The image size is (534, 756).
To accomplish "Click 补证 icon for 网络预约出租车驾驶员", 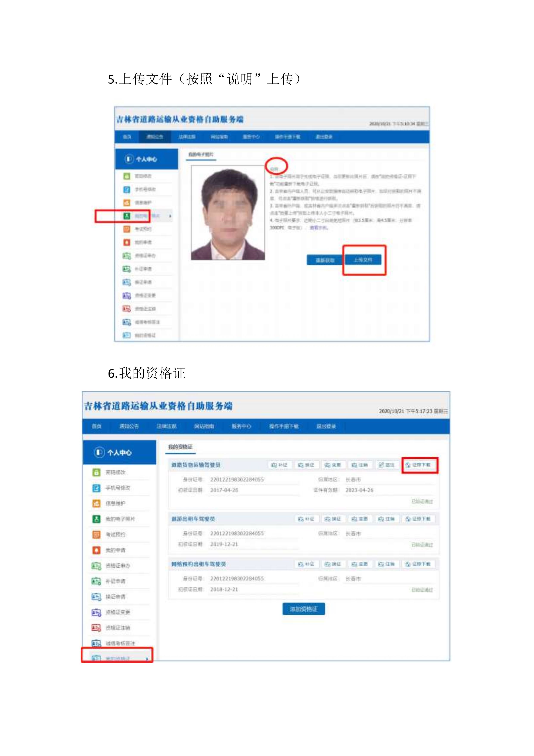I will coord(306,564).
